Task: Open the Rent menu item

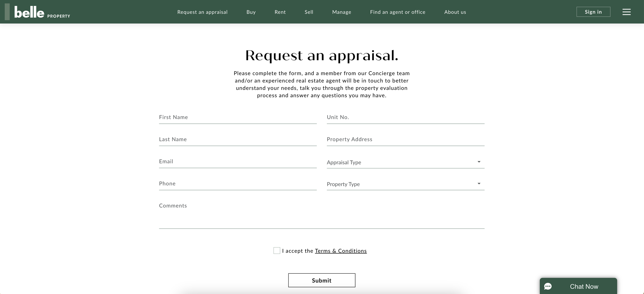Action: pyautogui.click(x=280, y=12)
